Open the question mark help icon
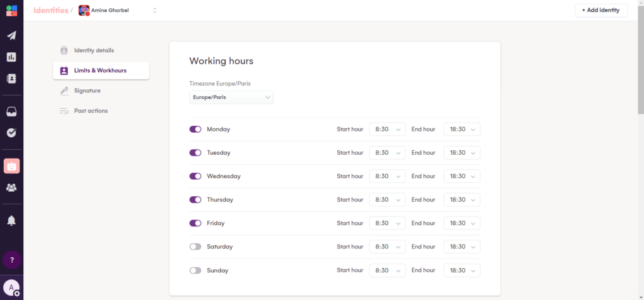Viewport: 644px width, 300px height. [11, 260]
